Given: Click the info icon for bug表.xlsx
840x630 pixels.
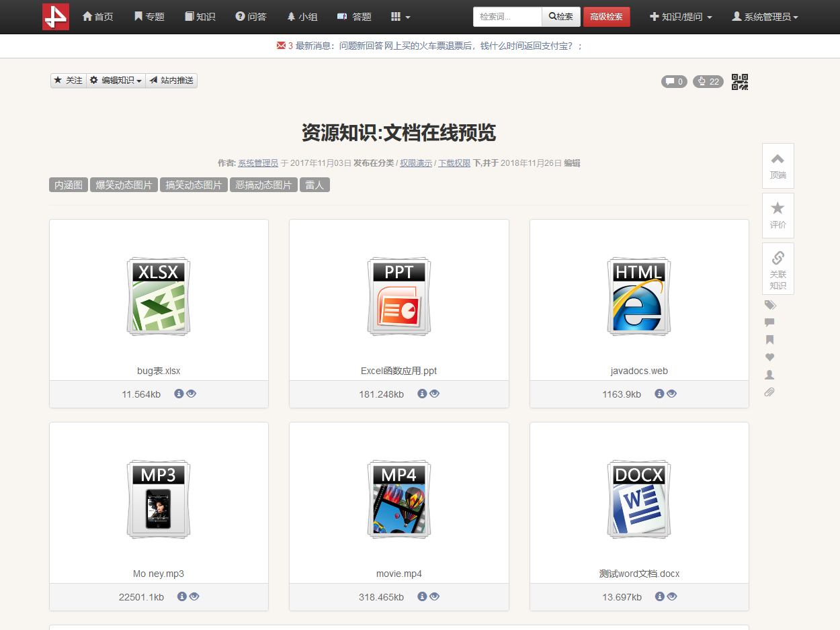Looking at the screenshot, I should [x=179, y=394].
